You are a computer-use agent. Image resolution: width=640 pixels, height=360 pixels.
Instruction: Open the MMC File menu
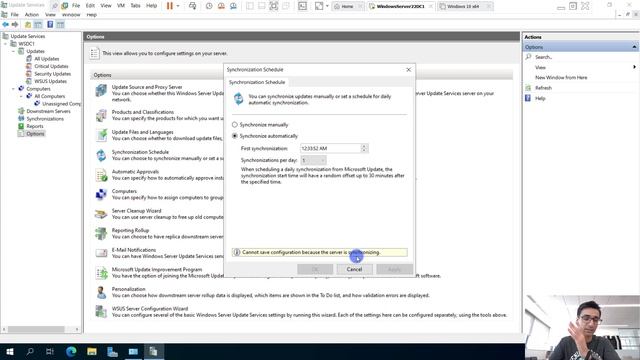coord(14,15)
